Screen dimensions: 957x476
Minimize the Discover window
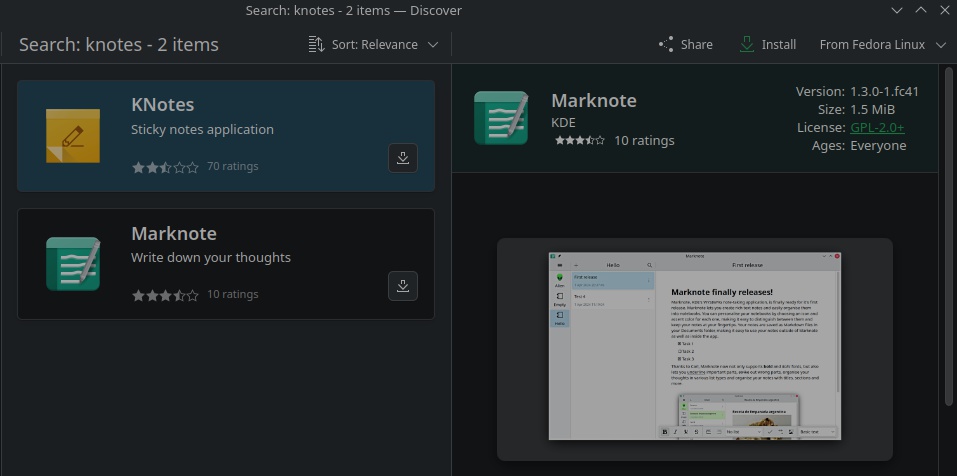[897, 10]
